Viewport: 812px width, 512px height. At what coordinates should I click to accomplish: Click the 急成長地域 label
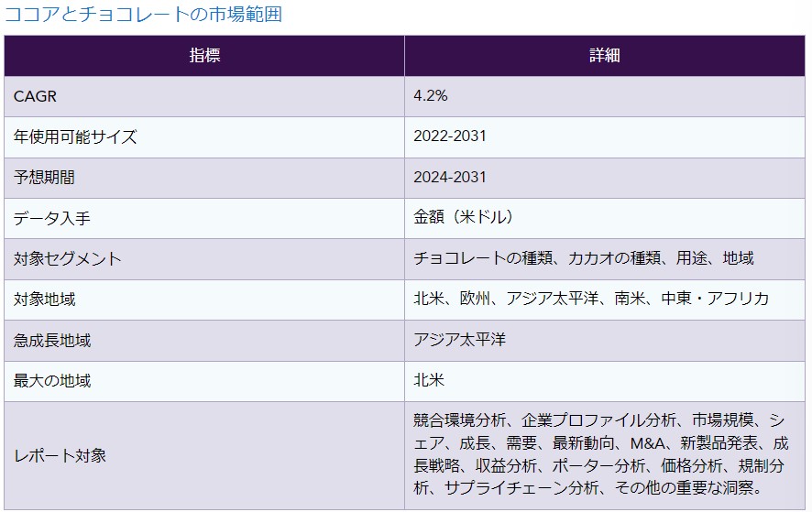pyautogui.click(x=52, y=341)
